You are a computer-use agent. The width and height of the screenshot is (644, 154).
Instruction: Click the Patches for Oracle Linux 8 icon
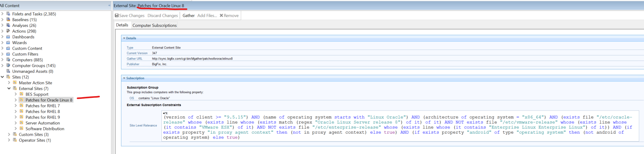point(21,100)
